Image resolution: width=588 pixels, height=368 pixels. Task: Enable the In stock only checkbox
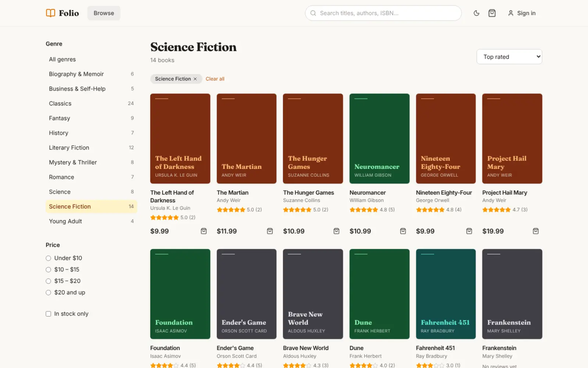[x=48, y=314]
